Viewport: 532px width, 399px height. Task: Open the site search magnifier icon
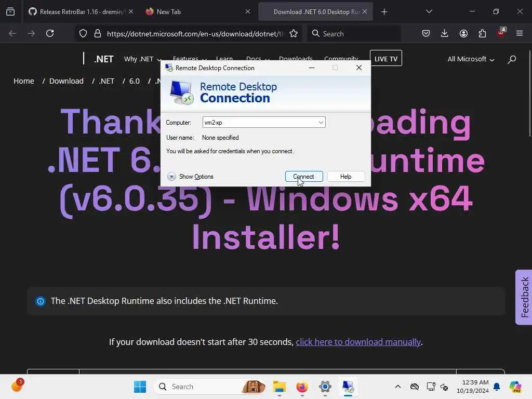pos(512,59)
